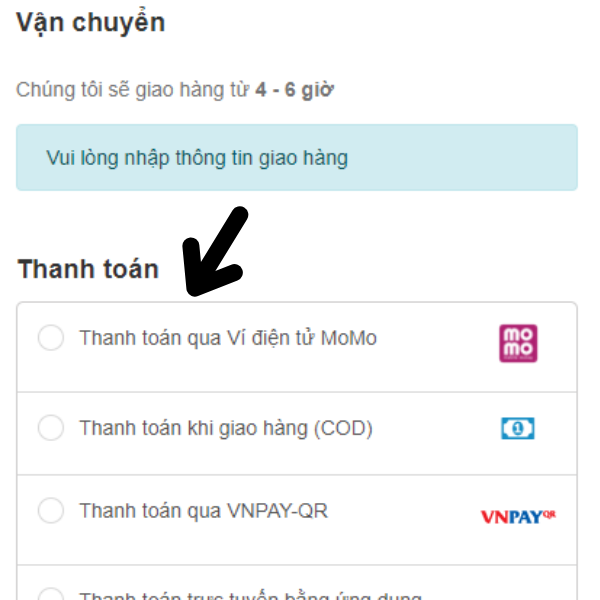This screenshot has width=600, height=600.
Task: Click the 'Vận chuyển' section heading
Action: pos(90,23)
